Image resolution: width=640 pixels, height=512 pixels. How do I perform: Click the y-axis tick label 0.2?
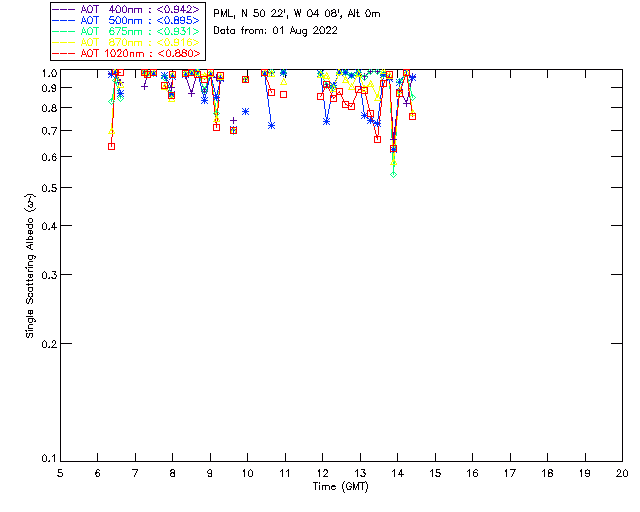coord(49,344)
